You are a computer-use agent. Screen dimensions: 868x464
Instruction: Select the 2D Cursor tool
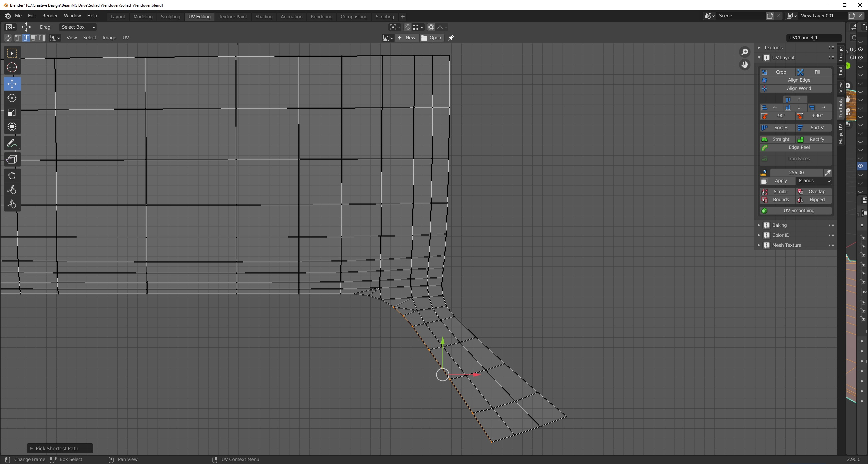[12, 67]
